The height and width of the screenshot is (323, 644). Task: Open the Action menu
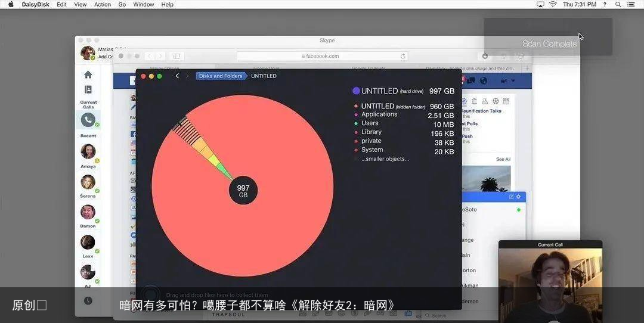point(103,5)
